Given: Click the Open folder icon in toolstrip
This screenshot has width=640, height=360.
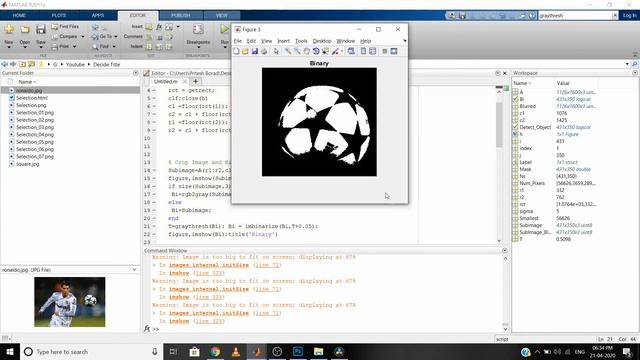Looking at the screenshot, I should 25,29.
